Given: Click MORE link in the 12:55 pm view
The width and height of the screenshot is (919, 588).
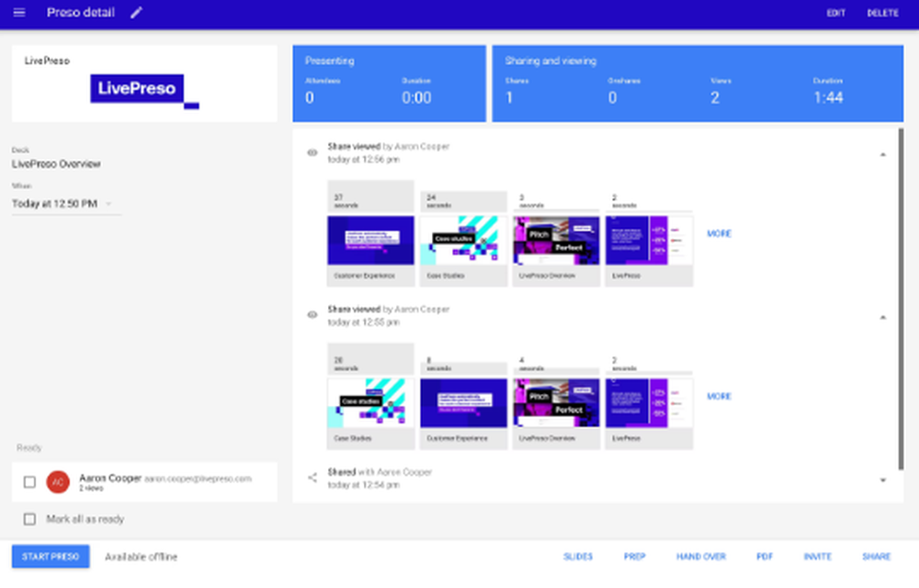Looking at the screenshot, I should coord(720,397).
